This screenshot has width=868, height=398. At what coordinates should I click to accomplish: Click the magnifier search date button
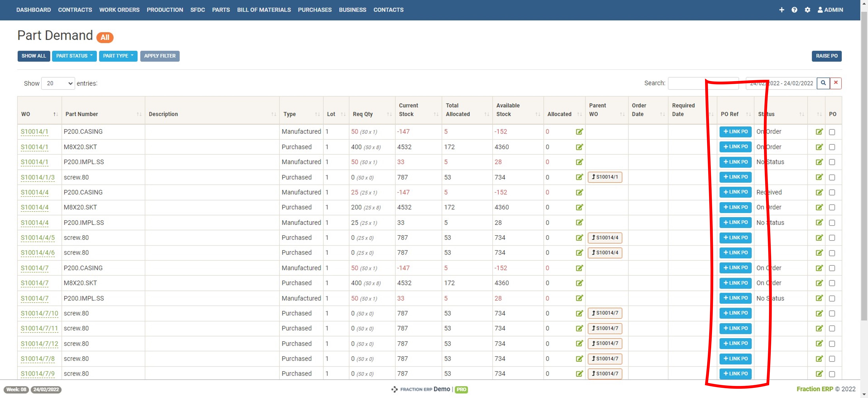pos(823,83)
